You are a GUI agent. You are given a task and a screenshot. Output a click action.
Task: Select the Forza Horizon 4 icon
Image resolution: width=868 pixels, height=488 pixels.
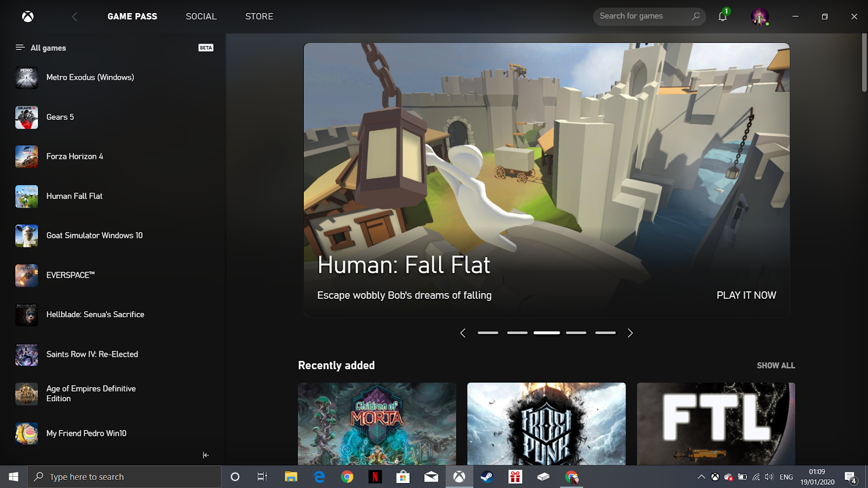(27, 157)
